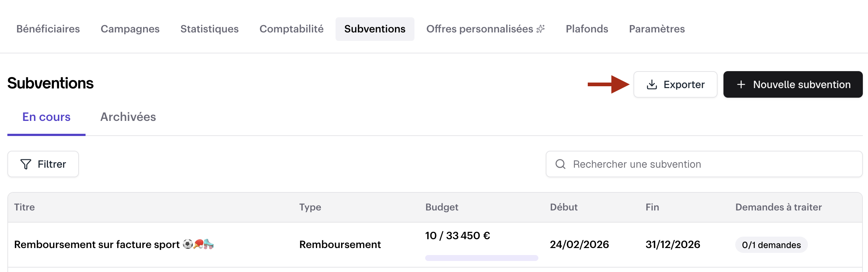868x272 pixels.
Task: Click the Subventions page heading
Action: click(x=51, y=83)
